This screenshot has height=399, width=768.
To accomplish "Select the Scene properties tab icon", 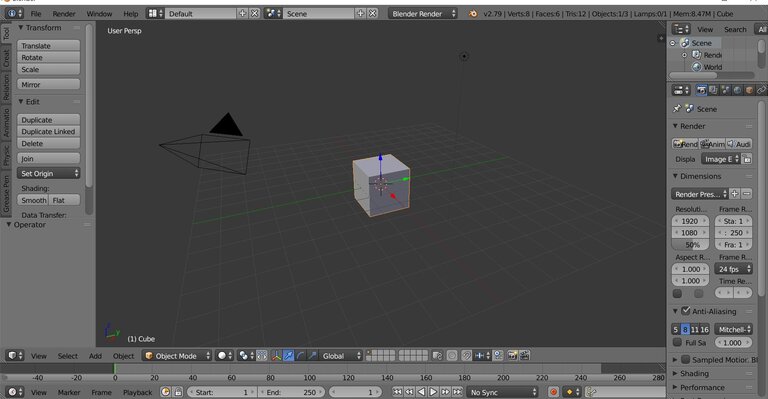I will pos(725,90).
